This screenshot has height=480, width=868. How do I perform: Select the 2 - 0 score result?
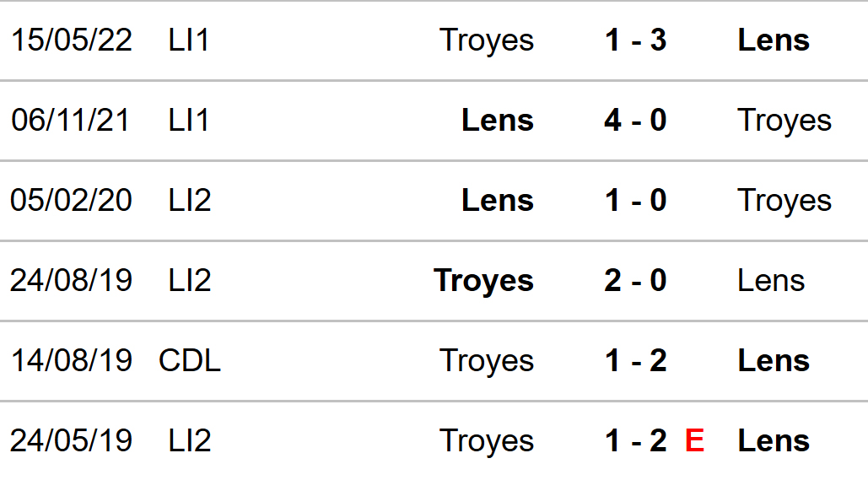[635, 281]
